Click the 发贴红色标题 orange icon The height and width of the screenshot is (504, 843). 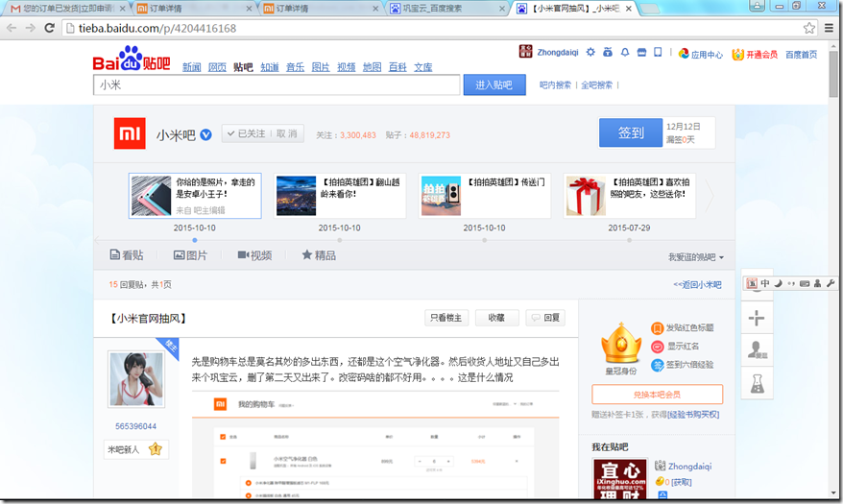pyautogui.click(x=657, y=328)
